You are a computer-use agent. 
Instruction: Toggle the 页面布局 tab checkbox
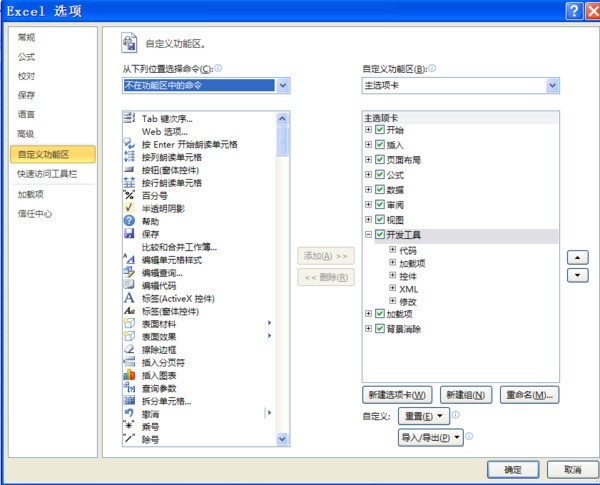380,159
